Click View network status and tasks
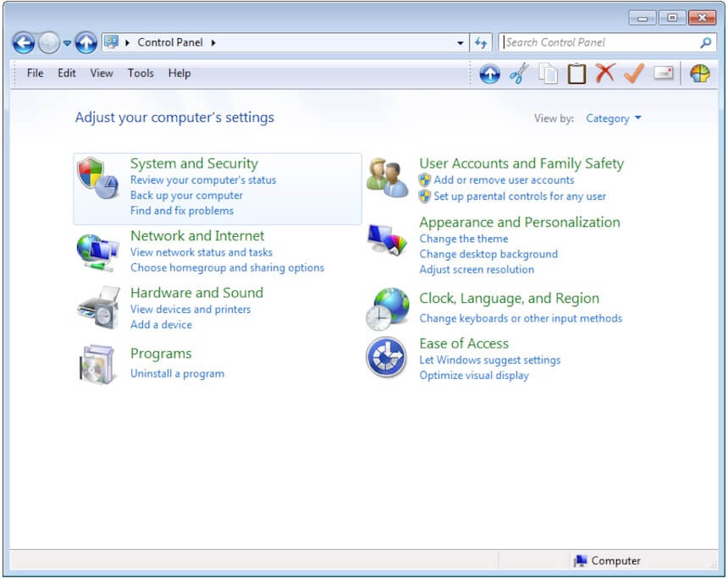728x578 pixels. [x=201, y=252]
